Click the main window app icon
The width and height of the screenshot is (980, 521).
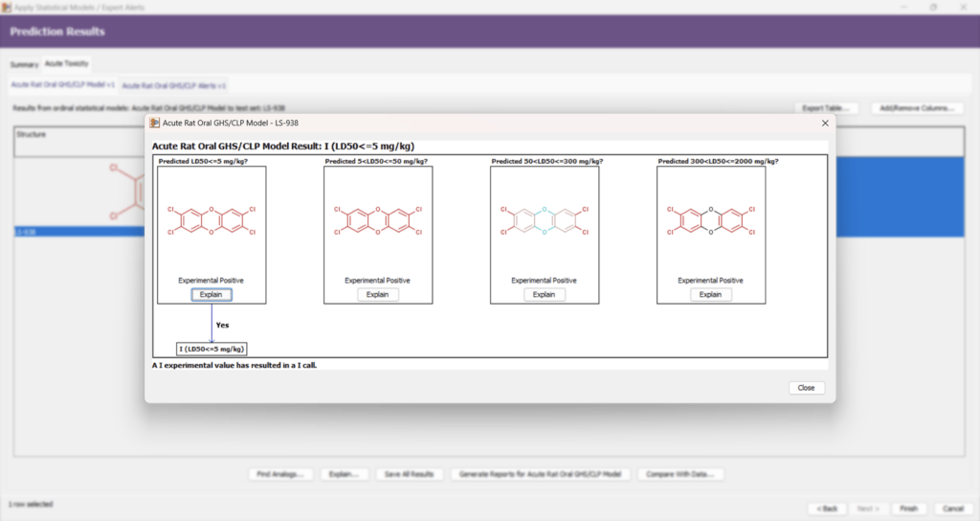[x=9, y=7]
